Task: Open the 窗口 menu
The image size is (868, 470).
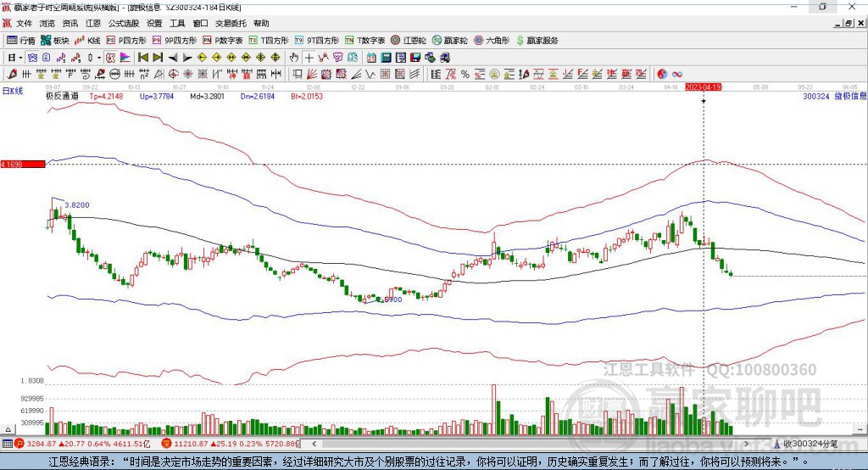Action: [x=200, y=23]
